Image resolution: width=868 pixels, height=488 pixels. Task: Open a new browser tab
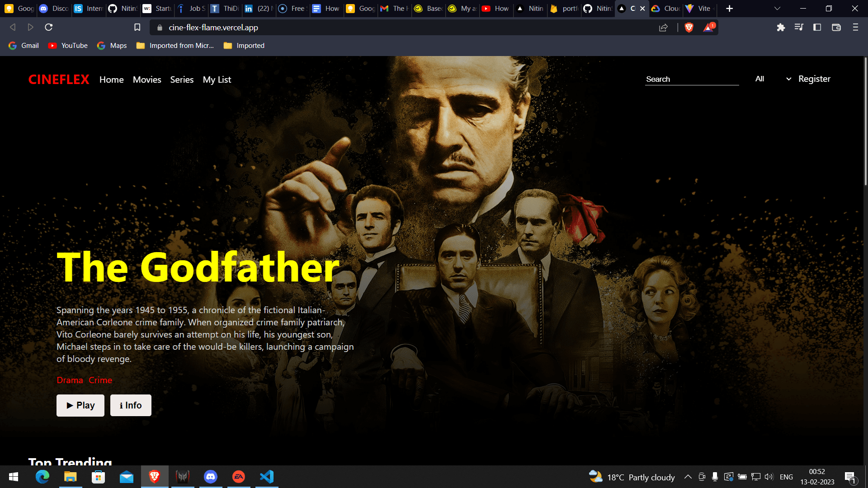(x=729, y=9)
